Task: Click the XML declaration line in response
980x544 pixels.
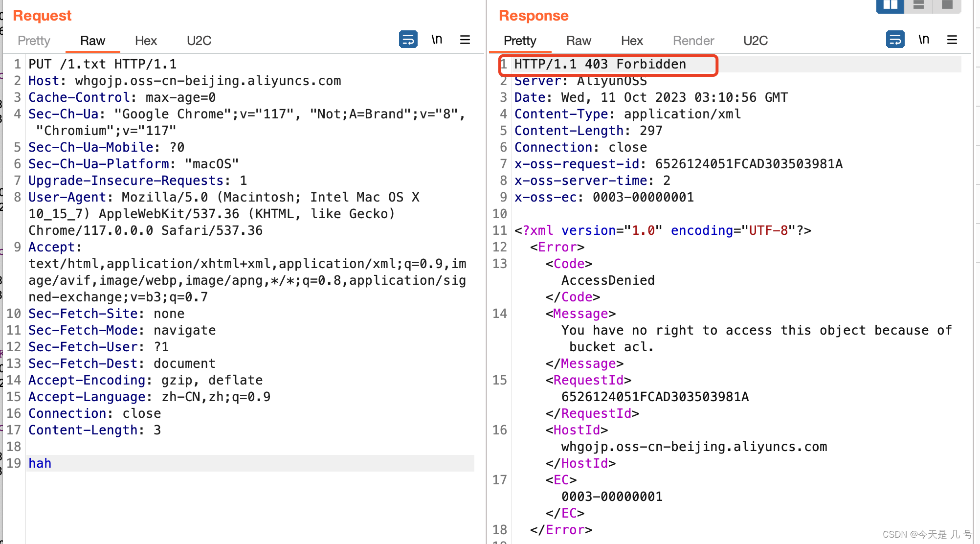Action: pyautogui.click(x=663, y=230)
